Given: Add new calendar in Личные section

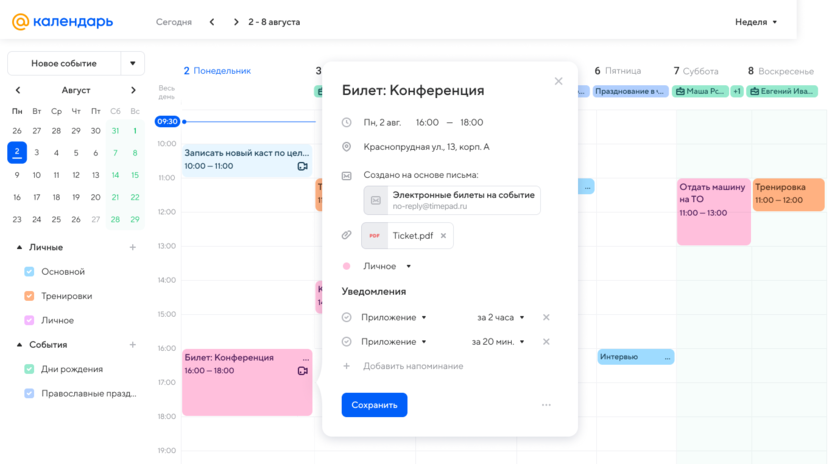Looking at the screenshot, I should (x=133, y=247).
